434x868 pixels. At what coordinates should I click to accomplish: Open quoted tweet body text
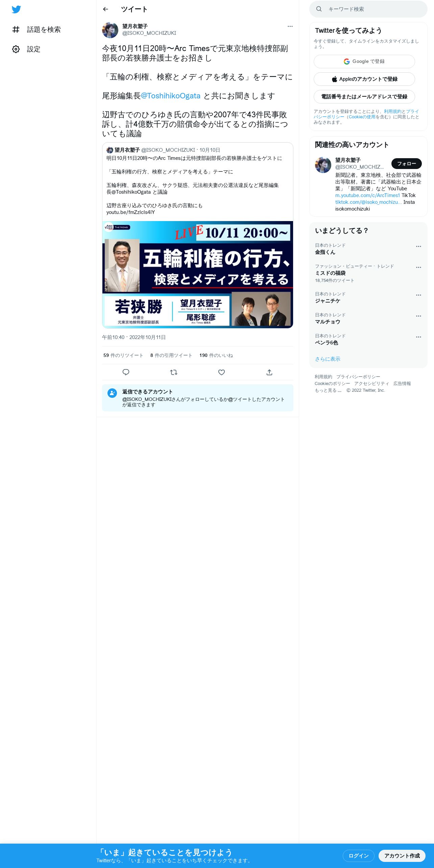tap(194, 185)
